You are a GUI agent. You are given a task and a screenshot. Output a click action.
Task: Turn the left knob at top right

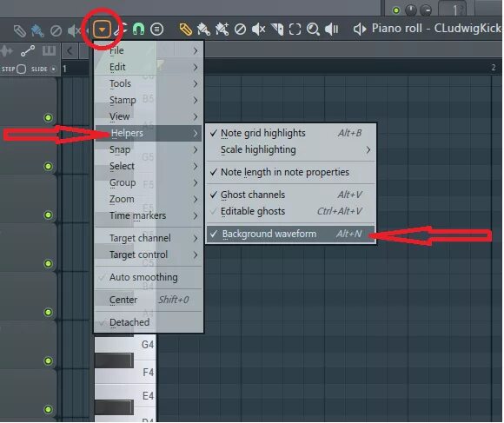click(411, 10)
